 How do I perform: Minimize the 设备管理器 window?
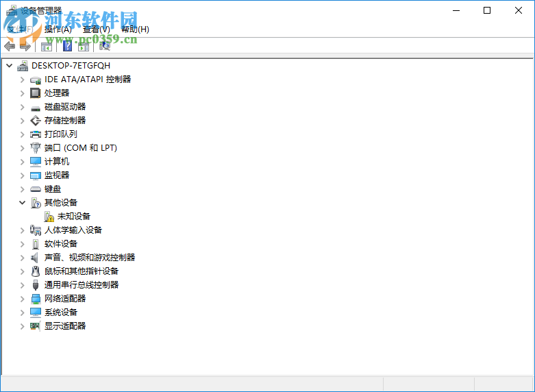[456, 10]
